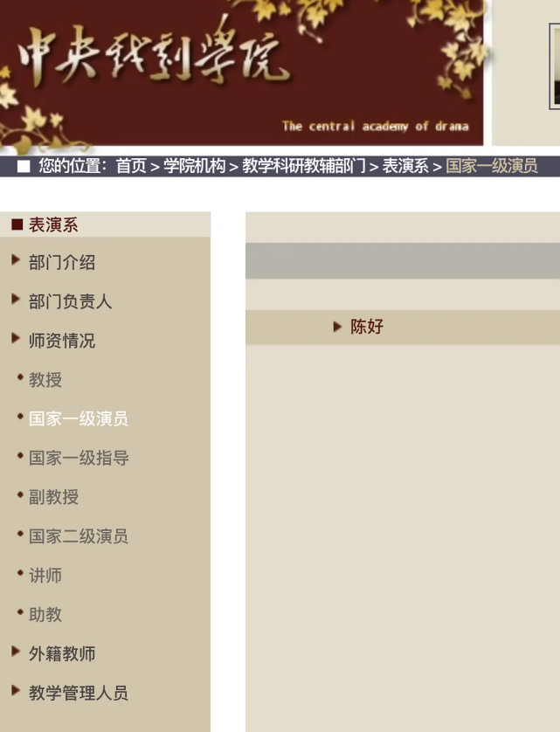Image resolution: width=560 pixels, height=732 pixels.
Task: Click the arrow icon beside 师资情况
Action: (16, 338)
